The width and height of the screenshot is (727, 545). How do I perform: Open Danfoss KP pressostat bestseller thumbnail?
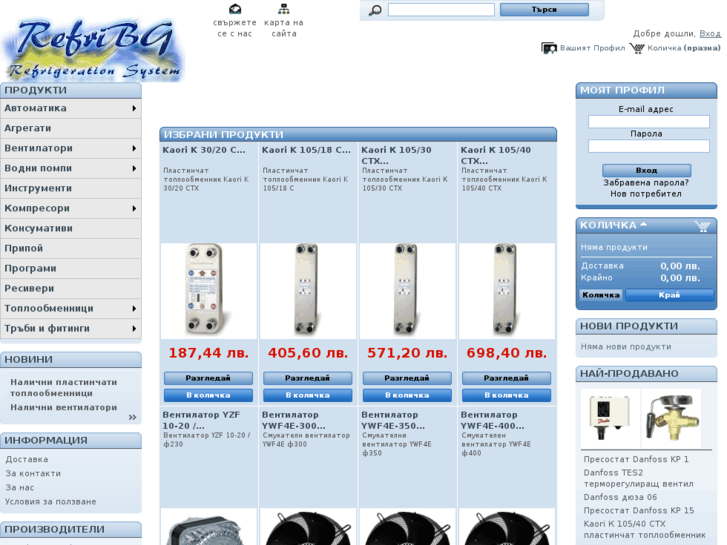point(610,417)
